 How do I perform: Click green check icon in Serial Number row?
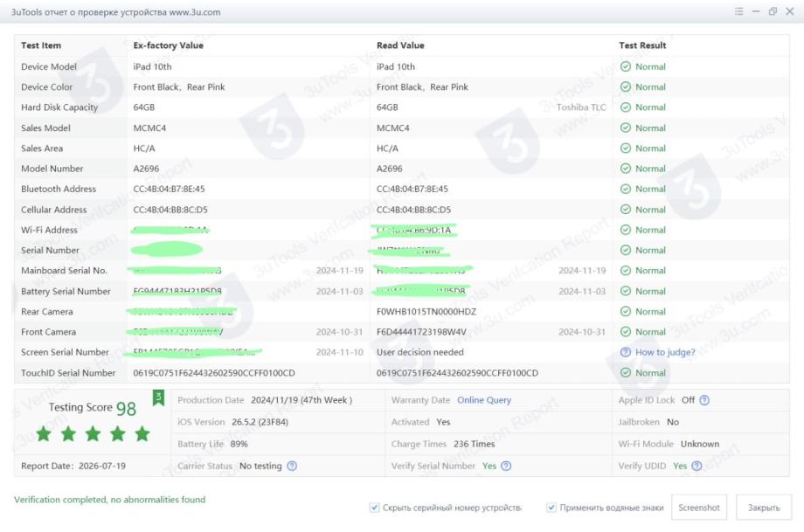tap(626, 250)
